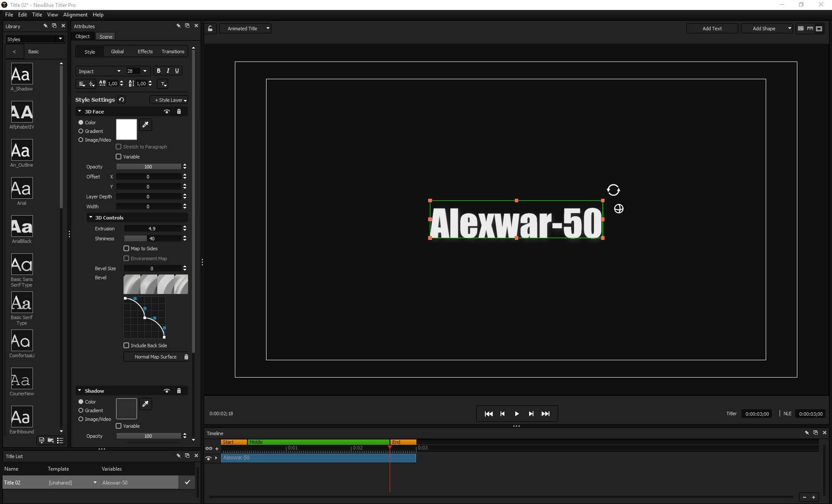Step forward one frame

[531, 414]
